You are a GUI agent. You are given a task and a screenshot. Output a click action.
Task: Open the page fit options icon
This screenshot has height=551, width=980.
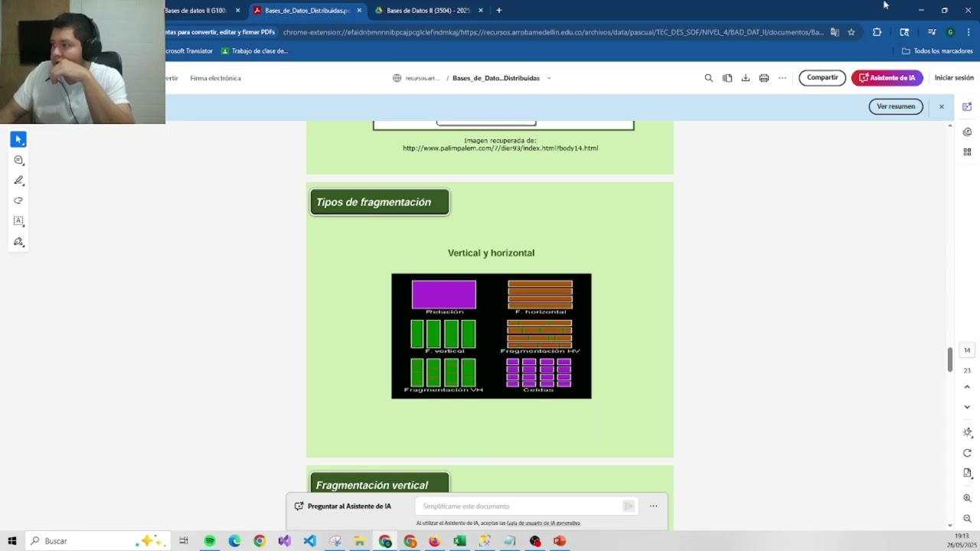point(967,473)
